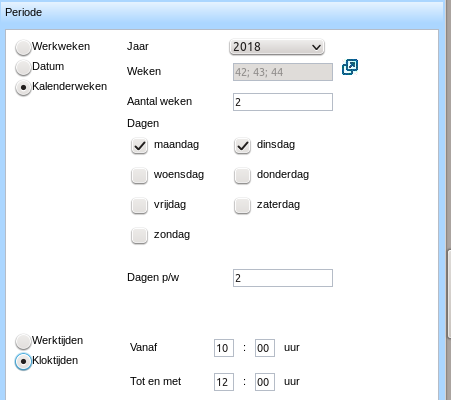Uncheck the dinsdag checkbox
This screenshot has height=400, width=451.
pos(242,145)
